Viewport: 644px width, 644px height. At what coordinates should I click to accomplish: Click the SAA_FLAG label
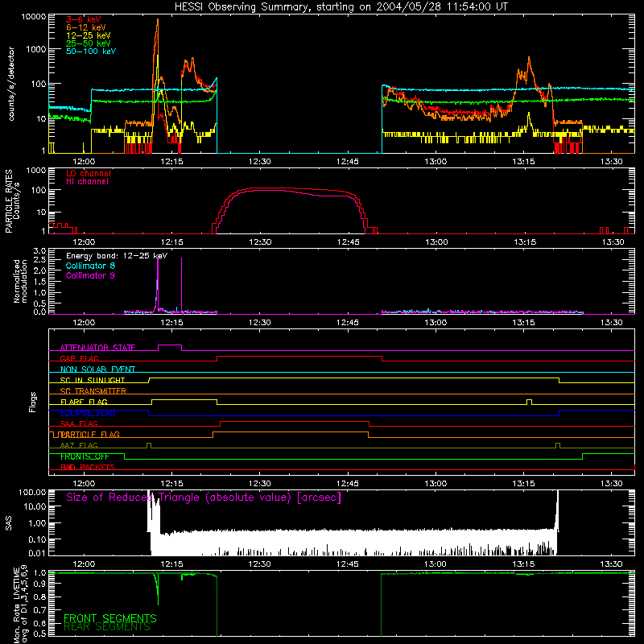(x=79, y=423)
